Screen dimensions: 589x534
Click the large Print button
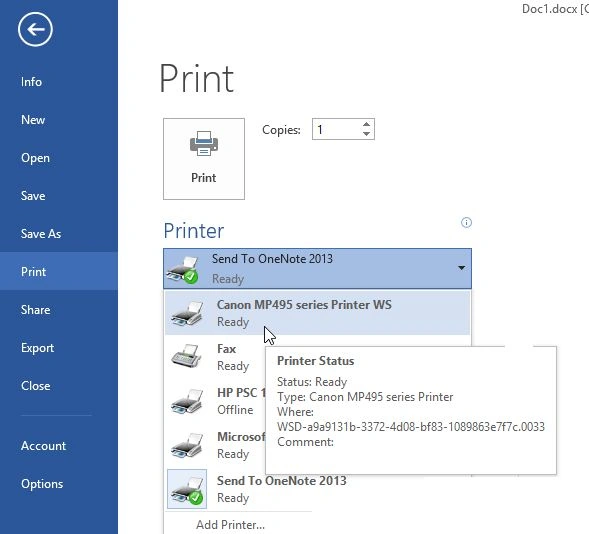coord(204,159)
